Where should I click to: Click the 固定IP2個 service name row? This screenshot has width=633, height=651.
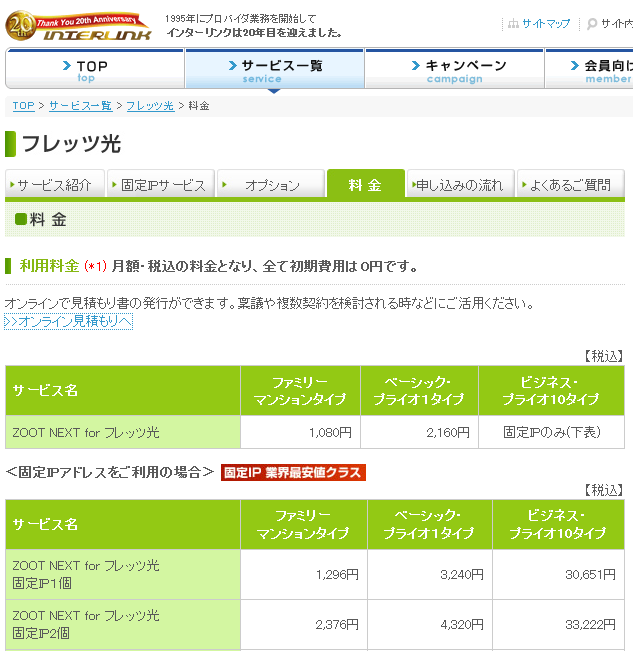(x=123, y=624)
